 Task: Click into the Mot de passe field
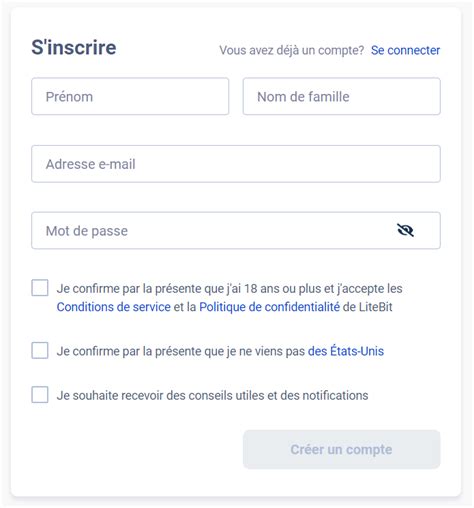(x=236, y=231)
